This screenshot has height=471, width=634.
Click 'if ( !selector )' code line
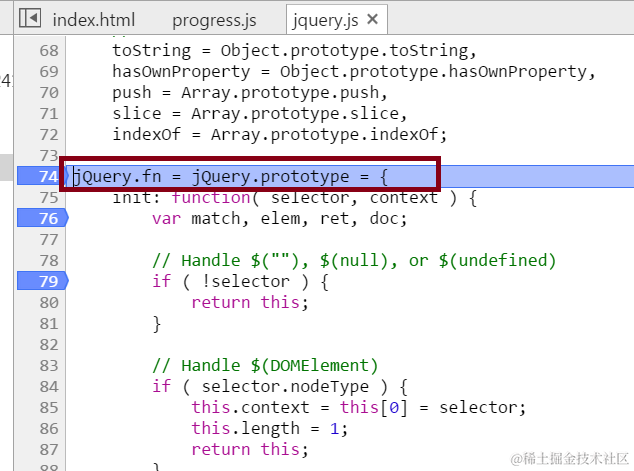click(x=240, y=282)
